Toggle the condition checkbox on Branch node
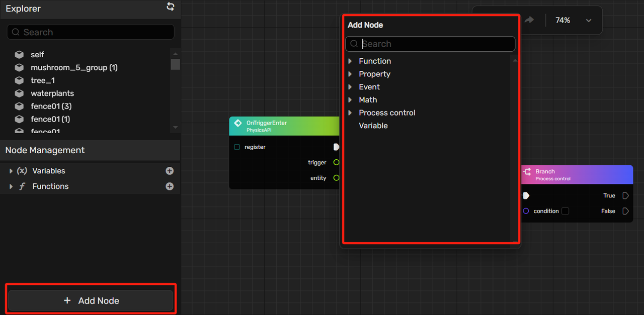644x315 pixels. [565, 211]
